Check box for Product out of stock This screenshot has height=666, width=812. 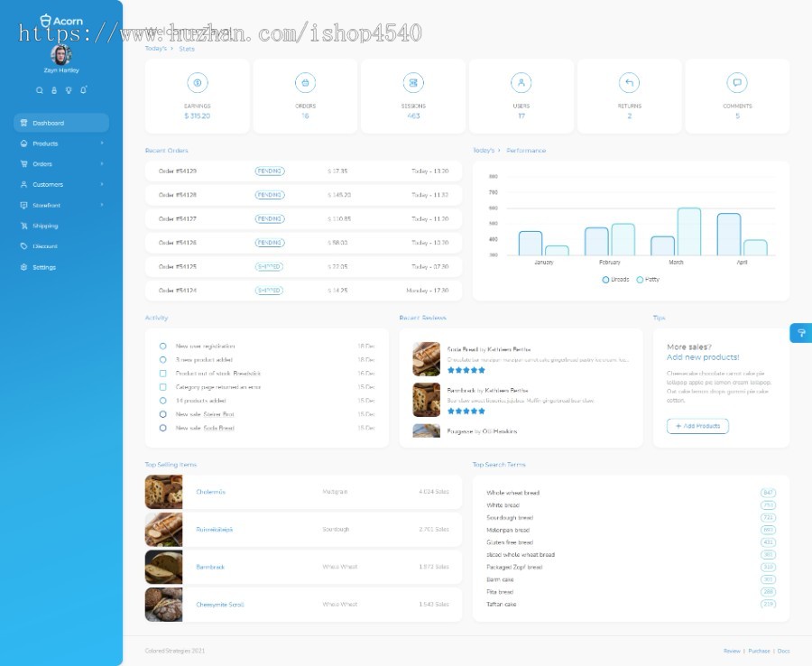coord(163,374)
